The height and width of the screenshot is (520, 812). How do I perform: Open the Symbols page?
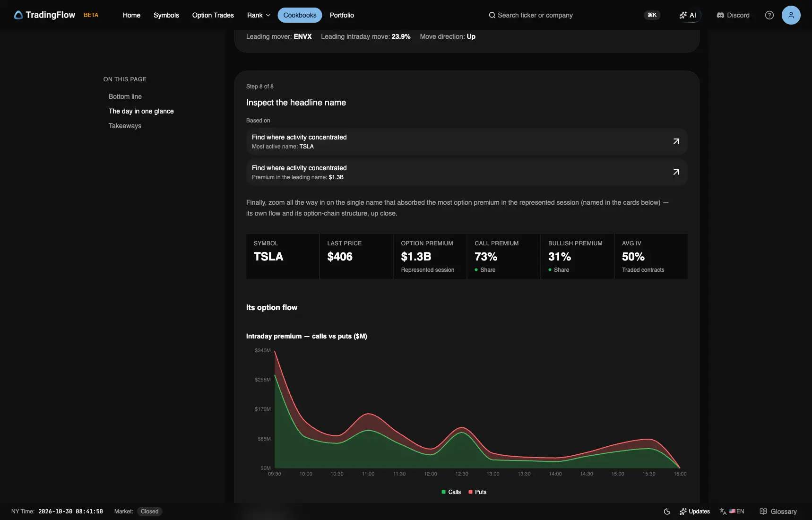coord(166,15)
